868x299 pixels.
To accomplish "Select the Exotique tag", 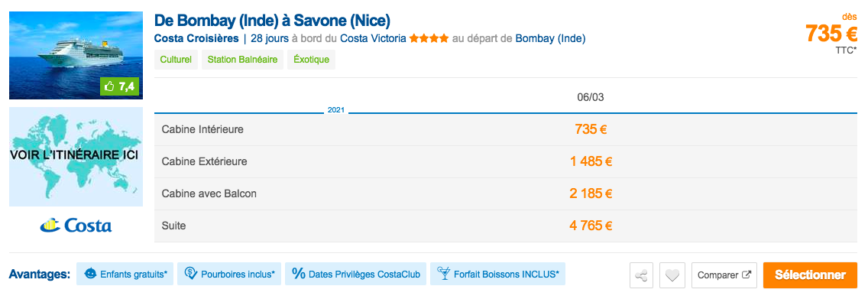I will [x=311, y=60].
